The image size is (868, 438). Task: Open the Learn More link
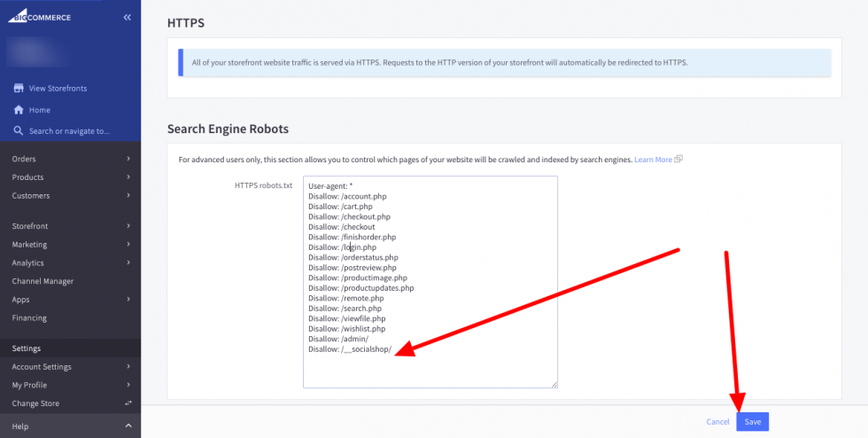coord(653,160)
